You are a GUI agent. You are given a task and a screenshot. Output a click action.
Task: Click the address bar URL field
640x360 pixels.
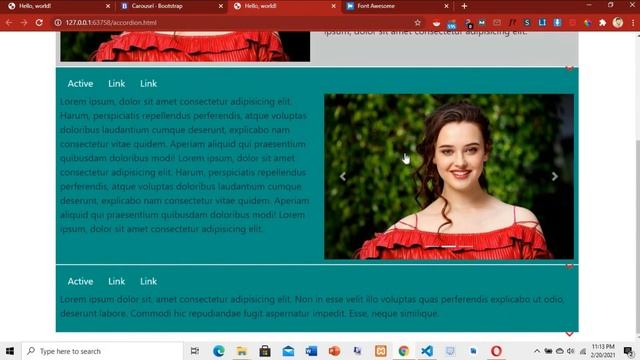[237, 23]
